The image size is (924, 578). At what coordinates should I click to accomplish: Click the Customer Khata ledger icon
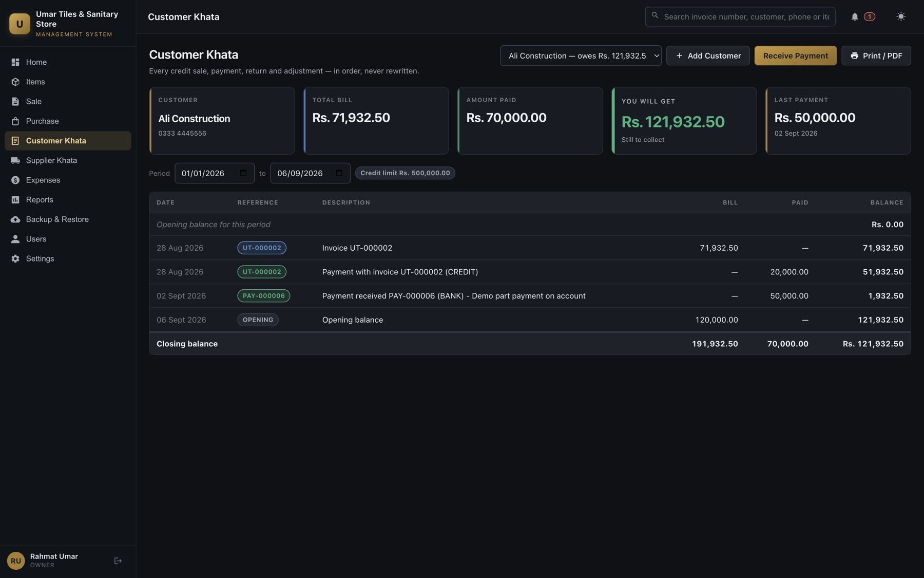pos(15,141)
